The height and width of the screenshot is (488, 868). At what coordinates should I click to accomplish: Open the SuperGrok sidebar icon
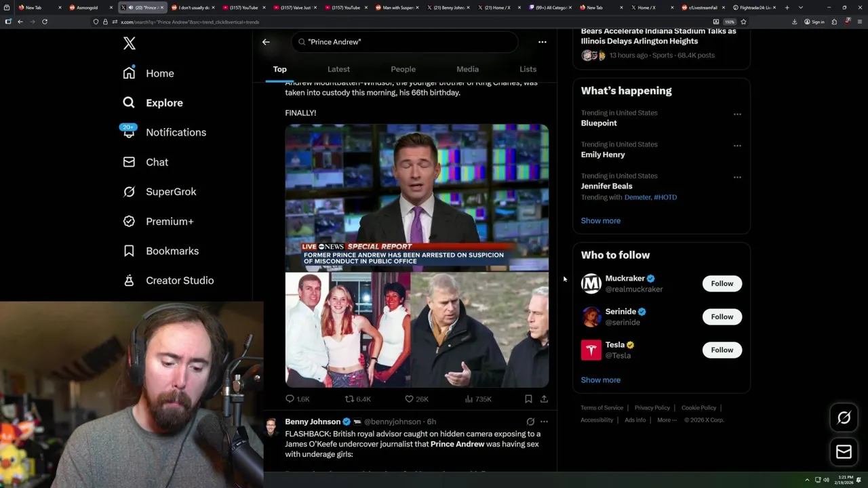(x=129, y=192)
